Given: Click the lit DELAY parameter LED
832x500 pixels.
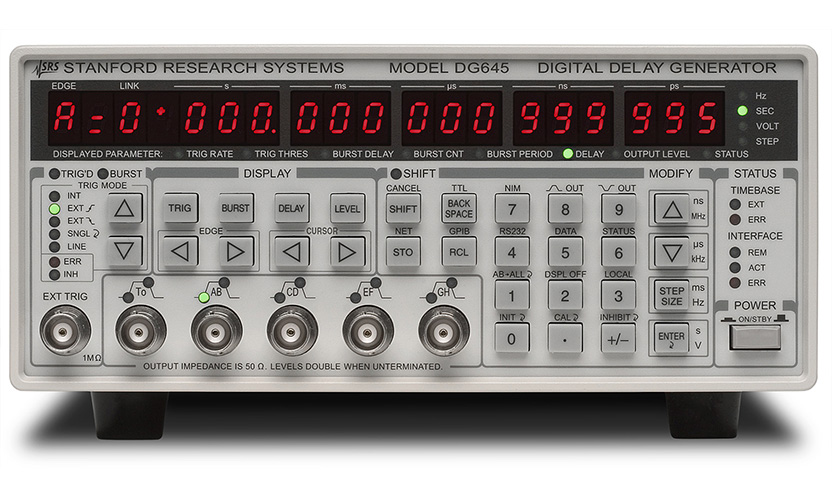Looking at the screenshot, I should pos(568,153).
